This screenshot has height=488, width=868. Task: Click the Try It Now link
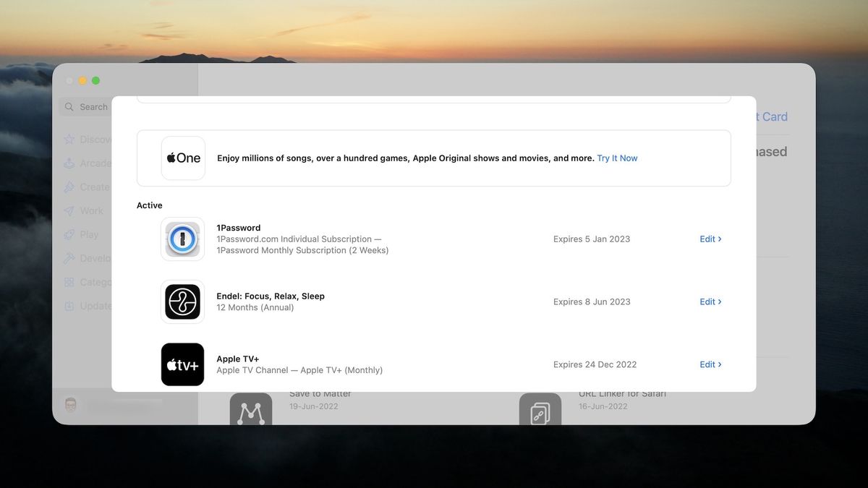pos(617,158)
